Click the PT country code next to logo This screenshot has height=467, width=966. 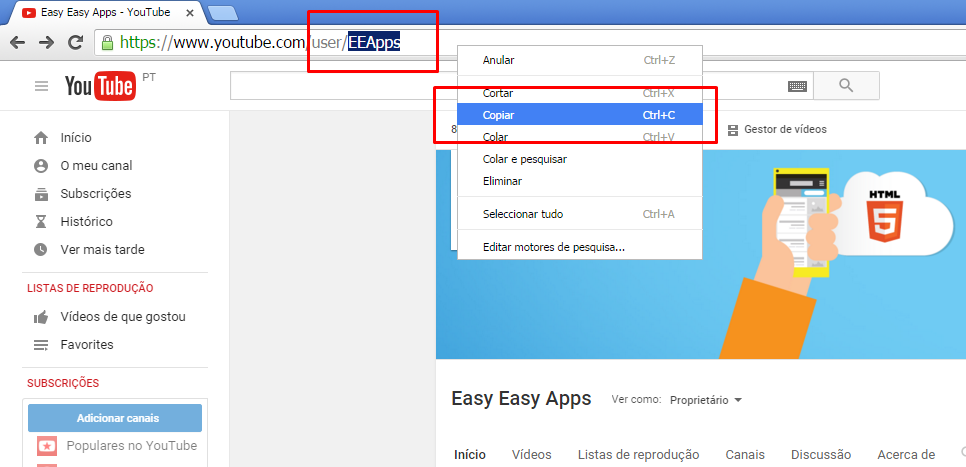point(148,78)
